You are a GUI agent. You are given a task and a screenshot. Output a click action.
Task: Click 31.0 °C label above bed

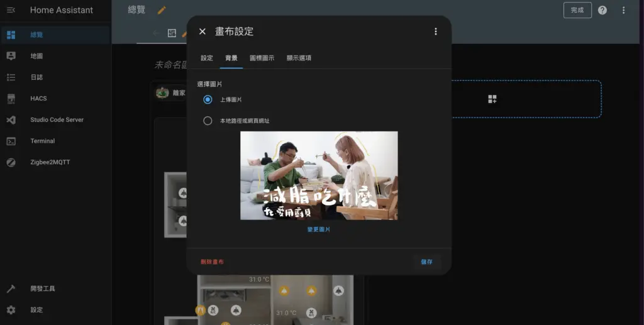[x=259, y=280]
